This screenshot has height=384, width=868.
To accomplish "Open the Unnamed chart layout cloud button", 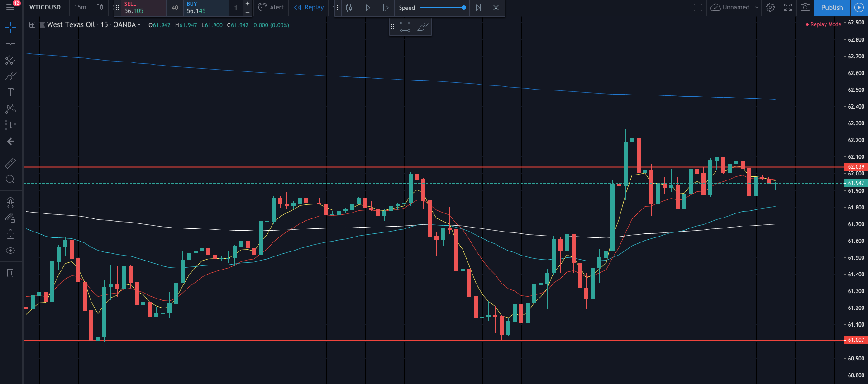I will (730, 7).
